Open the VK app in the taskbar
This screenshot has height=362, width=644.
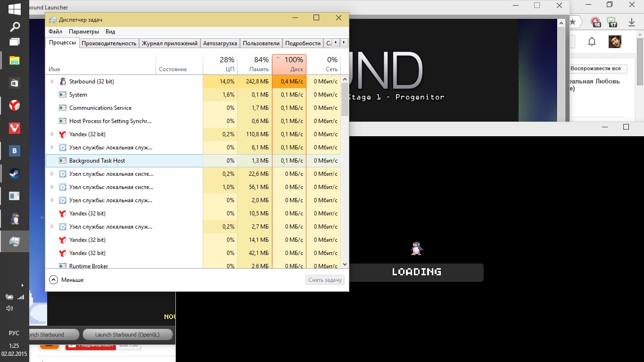coord(15,151)
